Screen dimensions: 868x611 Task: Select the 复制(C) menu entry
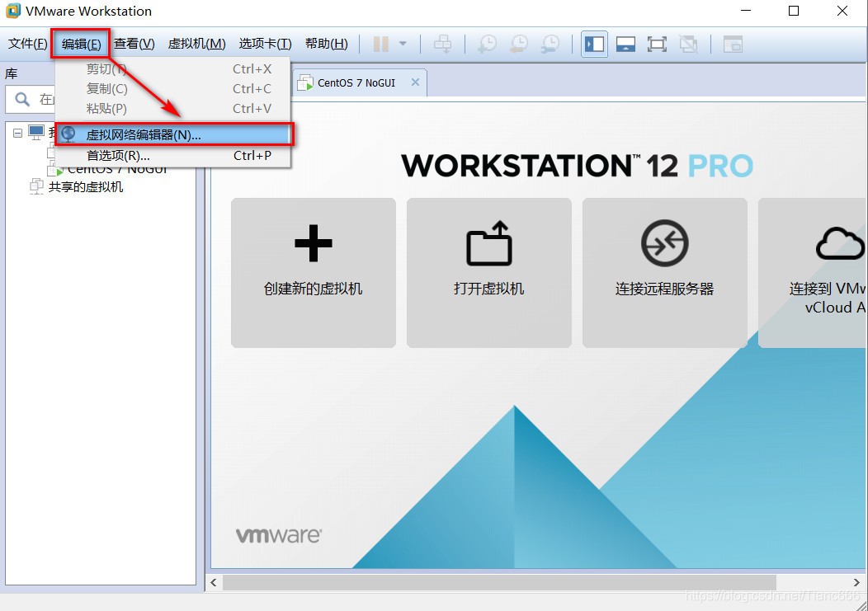[x=172, y=88]
